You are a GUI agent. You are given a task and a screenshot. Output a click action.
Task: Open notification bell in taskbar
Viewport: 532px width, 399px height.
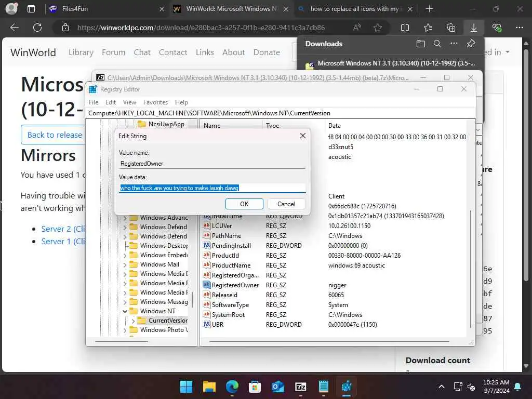pos(518,387)
